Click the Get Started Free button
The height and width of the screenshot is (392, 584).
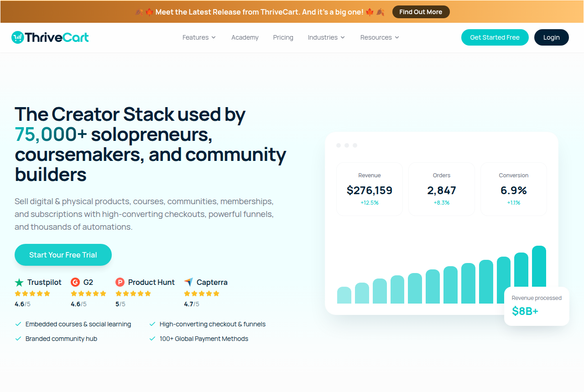pyautogui.click(x=495, y=37)
